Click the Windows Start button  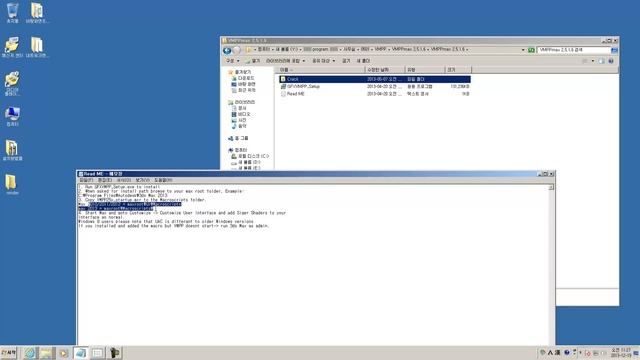[x=9, y=353]
